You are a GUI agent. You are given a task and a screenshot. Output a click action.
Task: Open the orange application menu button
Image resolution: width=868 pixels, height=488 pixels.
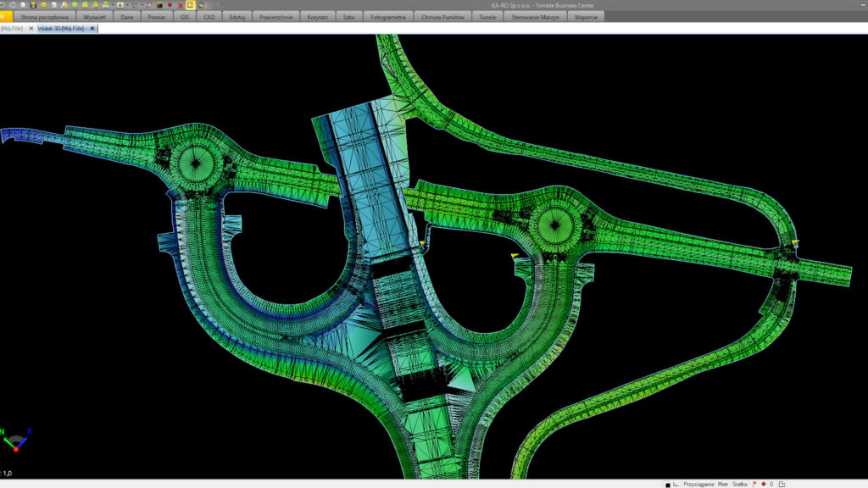point(6,16)
